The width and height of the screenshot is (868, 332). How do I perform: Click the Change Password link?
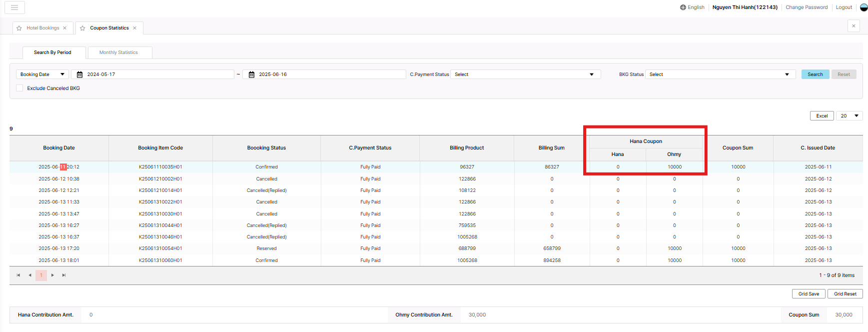tap(807, 7)
